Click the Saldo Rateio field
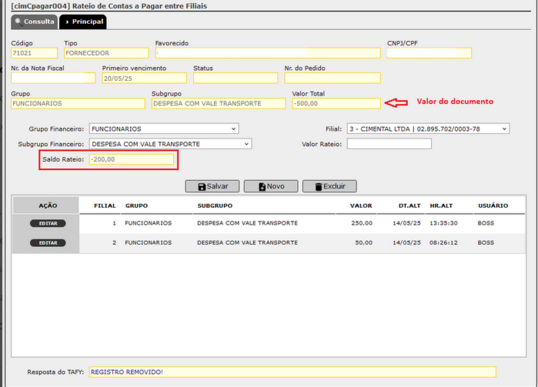This screenshot has width=538, height=387. tap(131, 160)
